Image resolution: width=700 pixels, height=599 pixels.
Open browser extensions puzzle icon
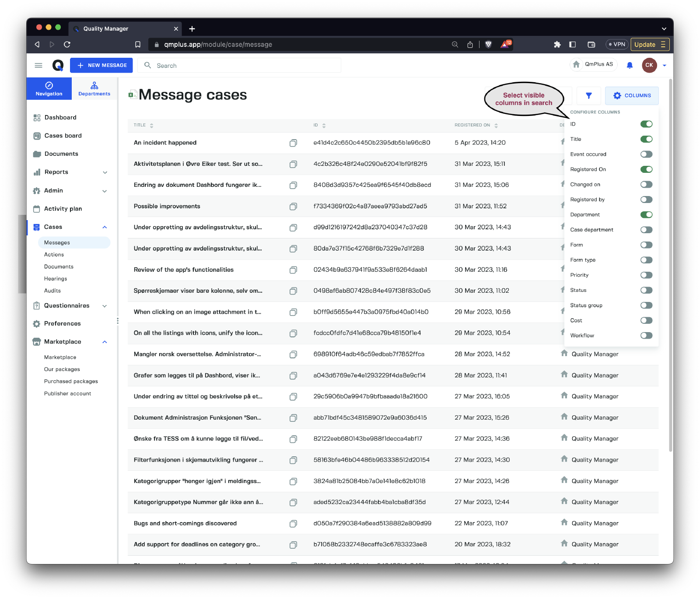[557, 44]
